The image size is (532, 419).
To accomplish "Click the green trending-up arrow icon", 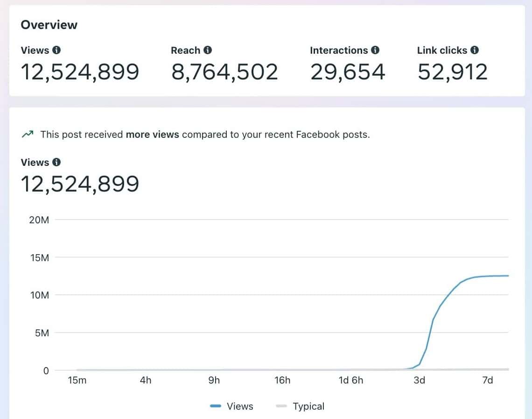I will pos(28,135).
